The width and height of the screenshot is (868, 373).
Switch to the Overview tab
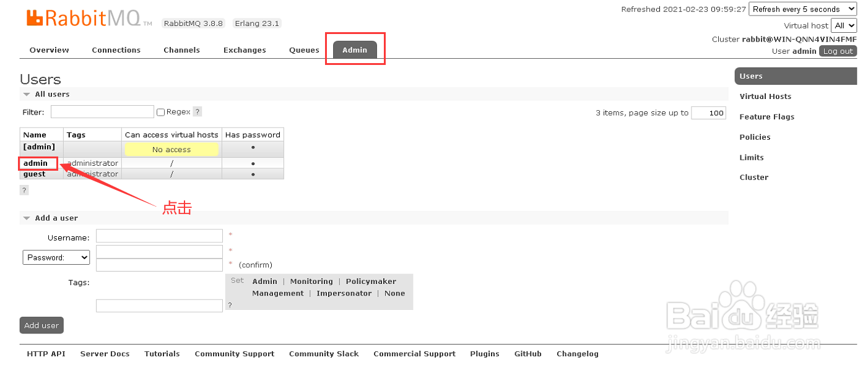pyautogui.click(x=50, y=50)
